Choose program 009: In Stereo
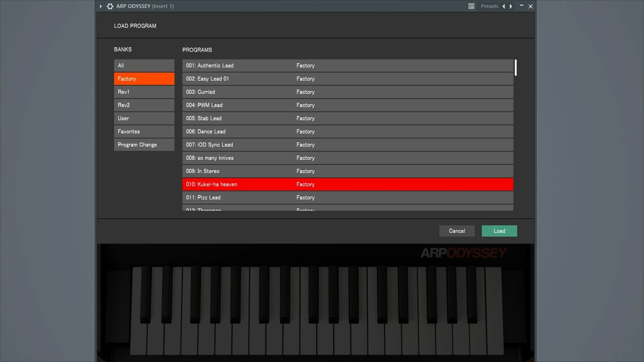The width and height of the screenshot is (644, 362). pos(348,171)
